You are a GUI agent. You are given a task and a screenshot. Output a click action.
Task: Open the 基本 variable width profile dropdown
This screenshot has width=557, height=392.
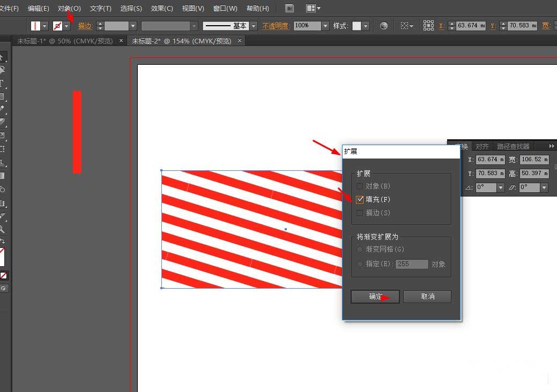click(254, 25)
